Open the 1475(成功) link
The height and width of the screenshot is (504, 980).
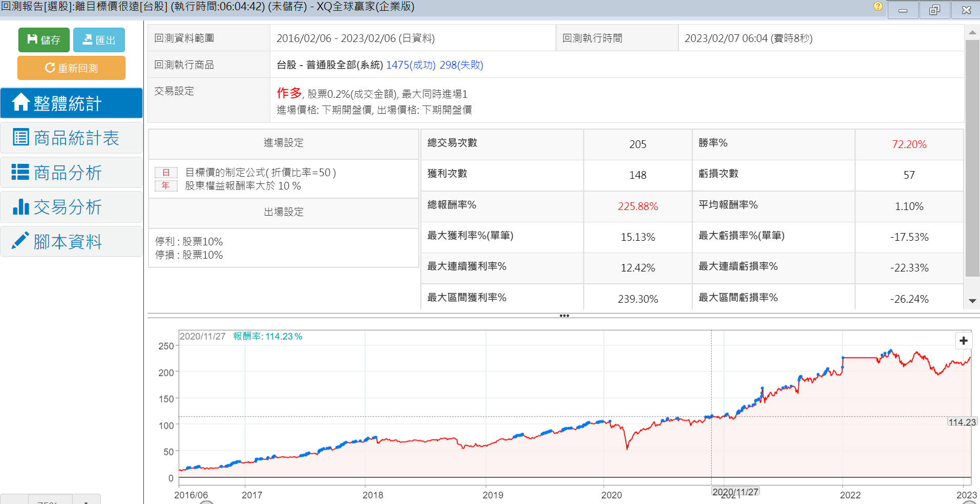pyautogui.click(x=411, y=65)
